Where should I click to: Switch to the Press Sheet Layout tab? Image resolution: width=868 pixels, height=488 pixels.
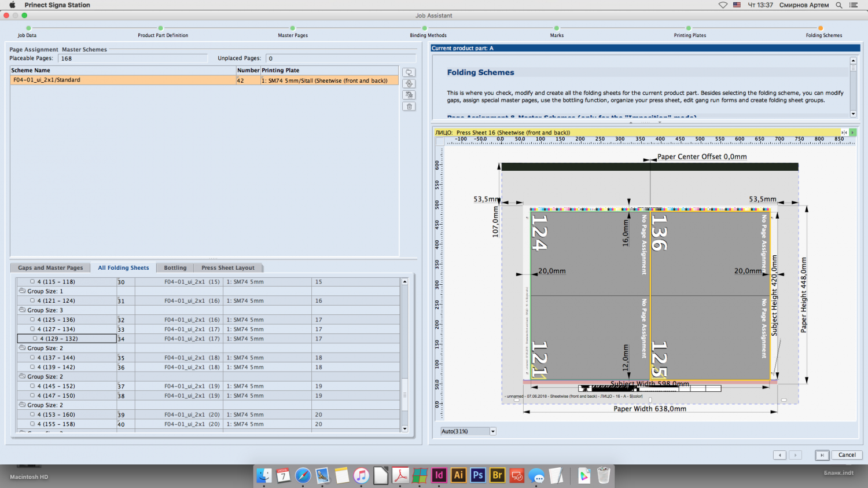(x=227, y=268)
